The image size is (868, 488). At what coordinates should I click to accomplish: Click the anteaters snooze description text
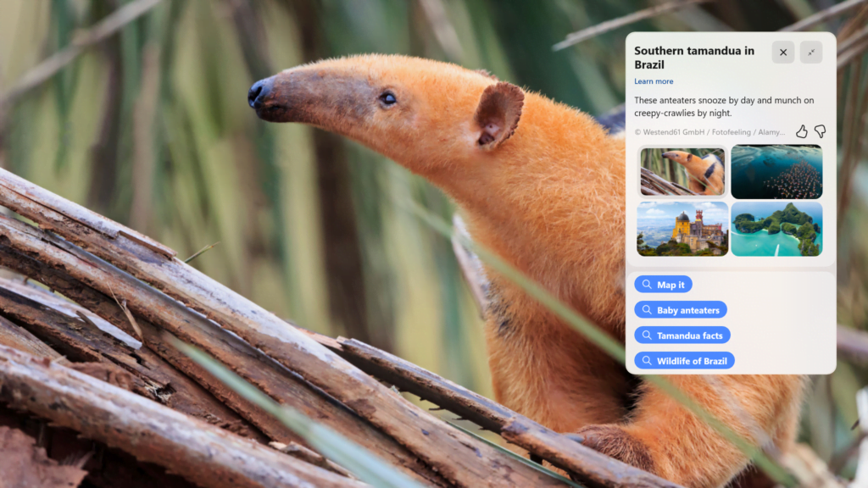click(x=723, y=106)
